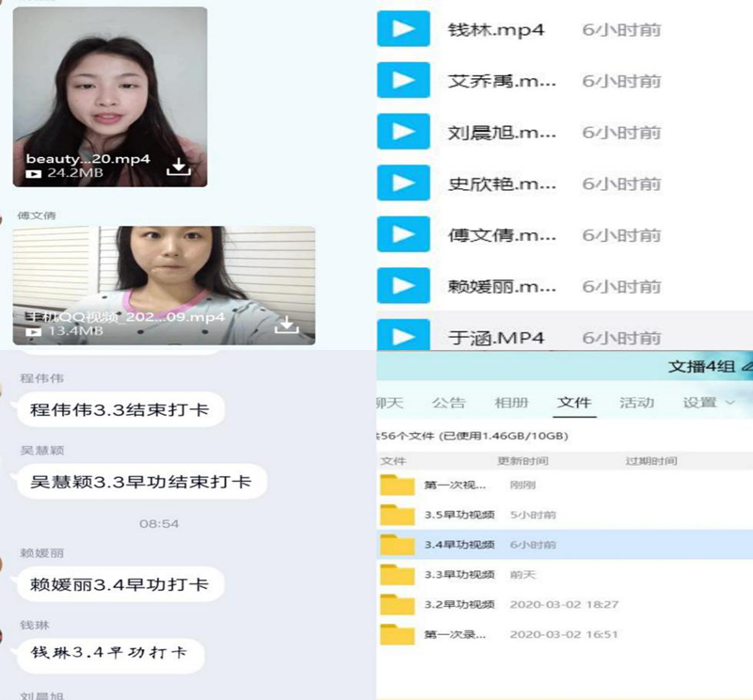Select the 史欣艳.m... file name
753x700 pixels.
(x=502, y=183)
